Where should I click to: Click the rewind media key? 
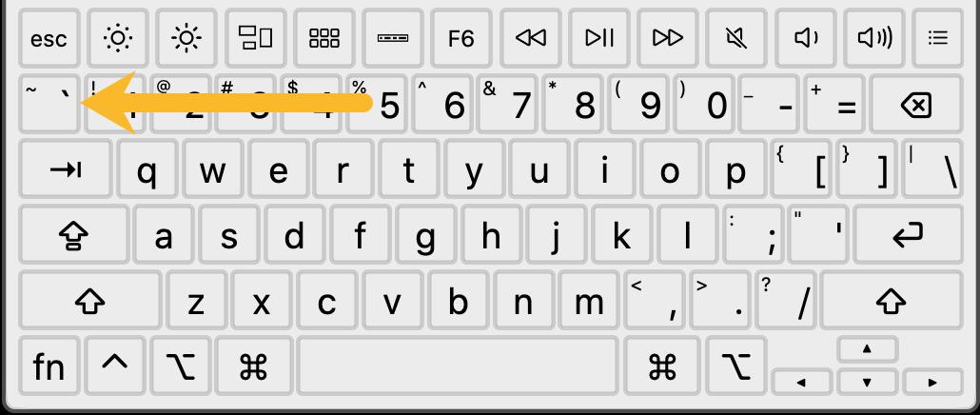(530, 38)
